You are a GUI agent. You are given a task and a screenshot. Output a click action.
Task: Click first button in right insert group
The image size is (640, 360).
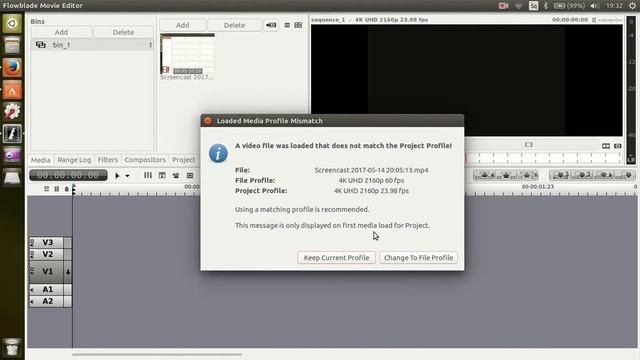pyautogui.click(x=560, y=176)
